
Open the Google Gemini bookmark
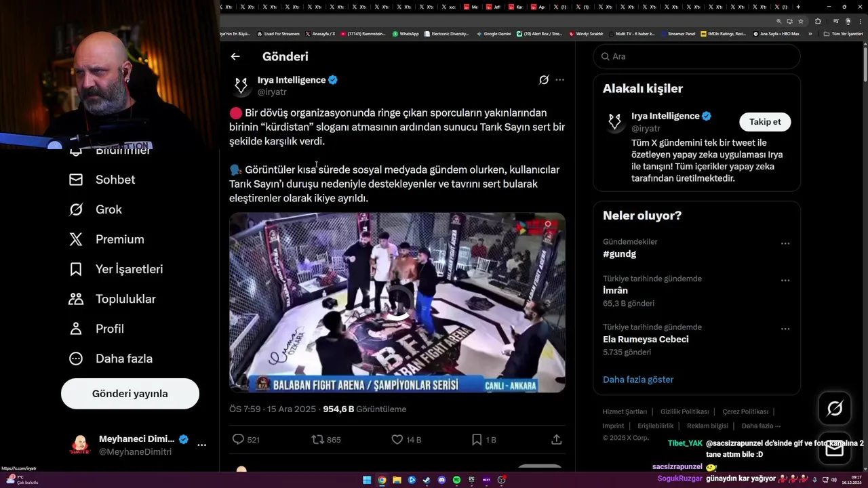[x=494, y=34]
